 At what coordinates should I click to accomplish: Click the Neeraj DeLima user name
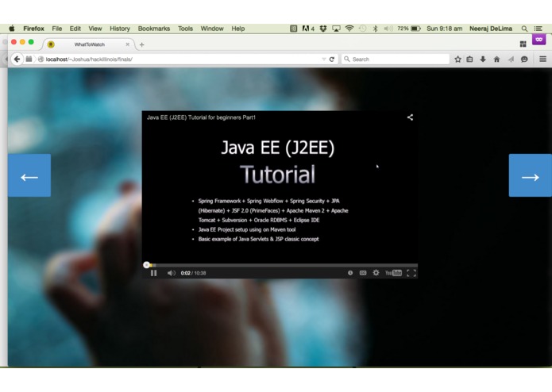coord(490,29)
